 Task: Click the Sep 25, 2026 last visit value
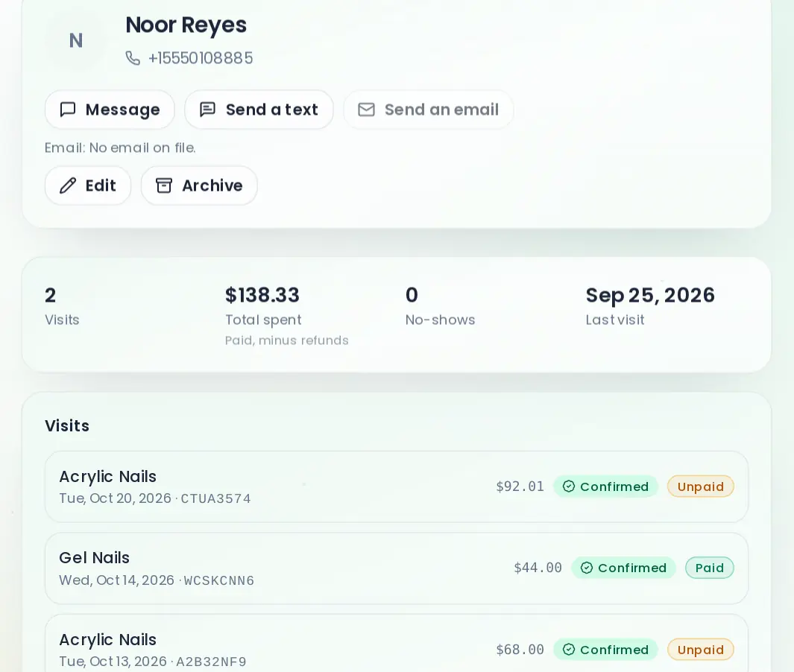(x=650, y=295)
